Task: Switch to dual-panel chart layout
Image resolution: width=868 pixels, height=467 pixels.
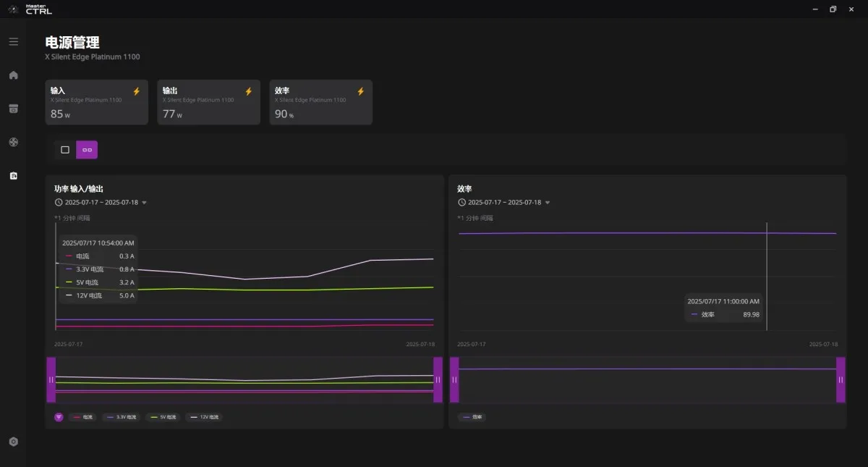Action: click(x=87, y=150)
